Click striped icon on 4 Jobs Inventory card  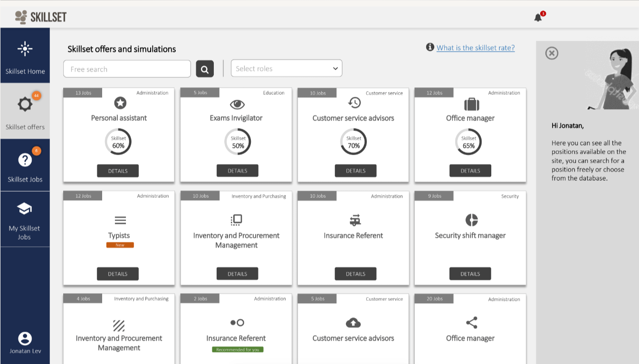(x=119, y=325)
